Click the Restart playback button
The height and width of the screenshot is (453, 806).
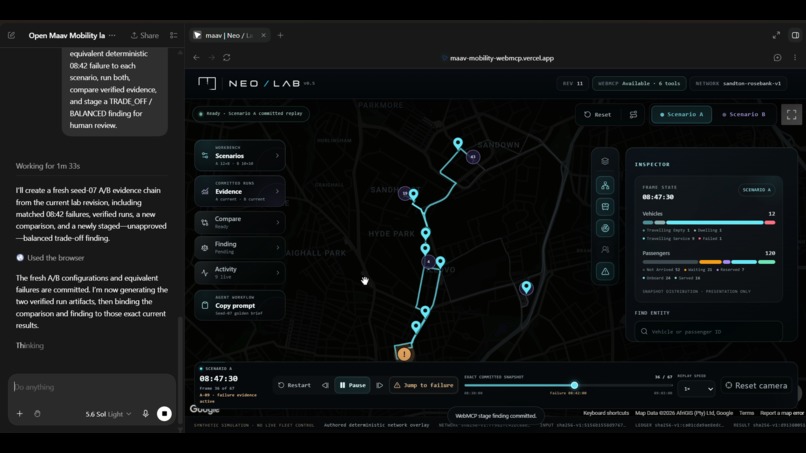(294, 385)
